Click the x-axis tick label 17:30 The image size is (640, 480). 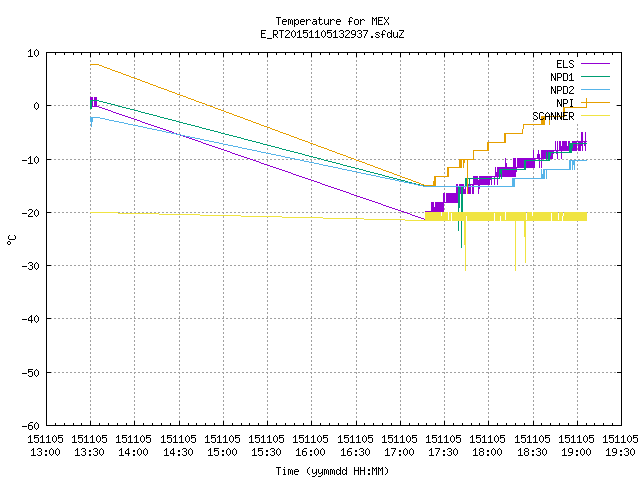click(443, 452)
